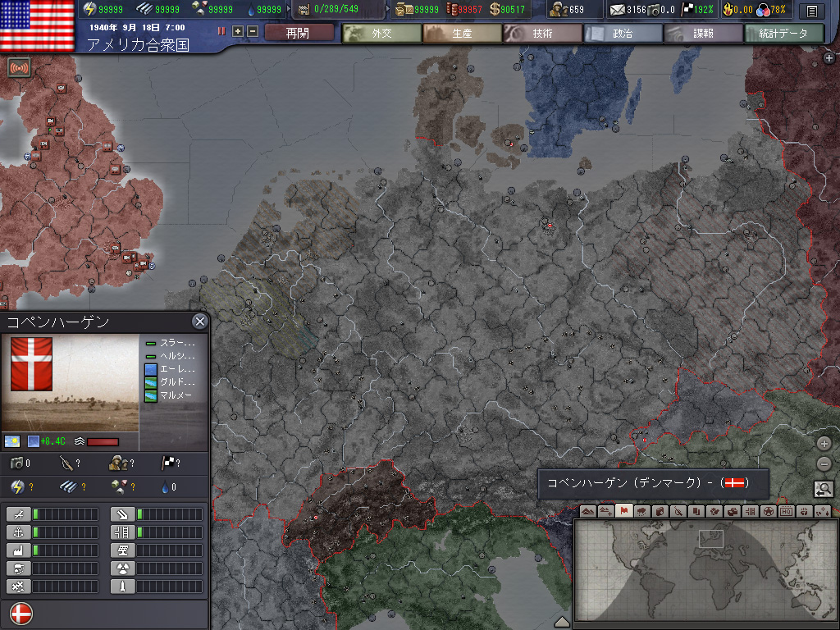Build nuclear reactor icon
The image size is (840, 630).
point(123,568)
